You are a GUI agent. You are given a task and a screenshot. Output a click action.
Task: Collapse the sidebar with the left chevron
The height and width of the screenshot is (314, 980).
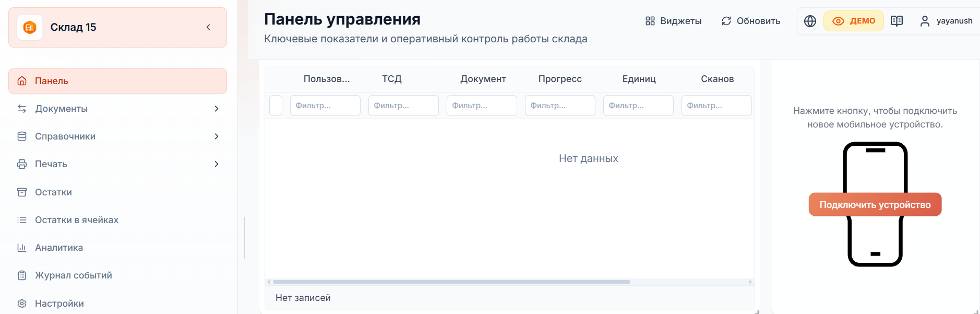[208, 27]
